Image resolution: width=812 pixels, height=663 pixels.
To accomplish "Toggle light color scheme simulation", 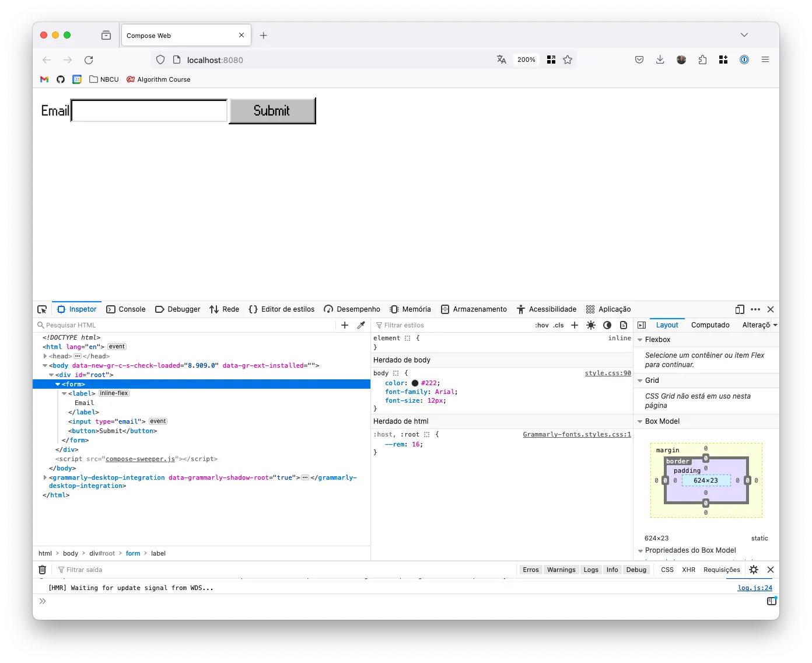I will click(591, 325).
